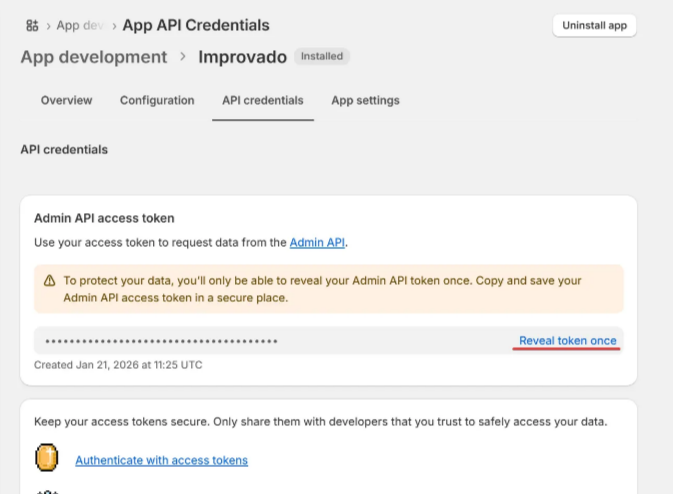Open the Overview tab
Screen dimensions: 673x494
(66, 100)
